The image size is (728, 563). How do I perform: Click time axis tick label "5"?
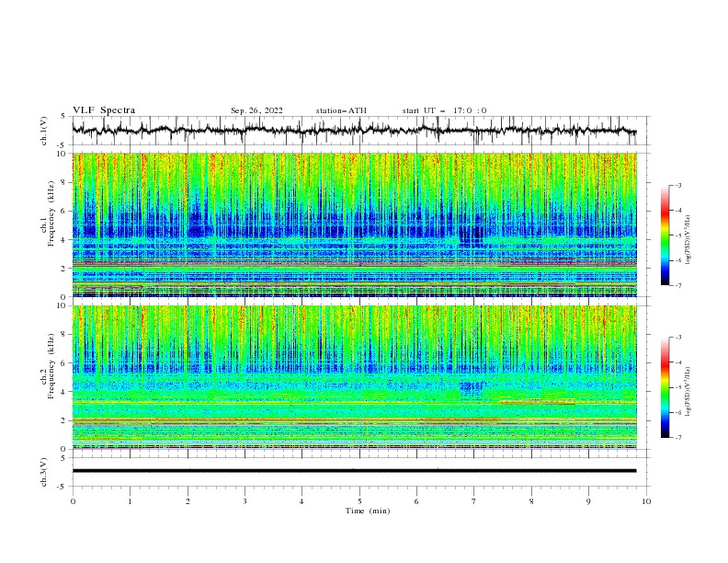[359, 501]
